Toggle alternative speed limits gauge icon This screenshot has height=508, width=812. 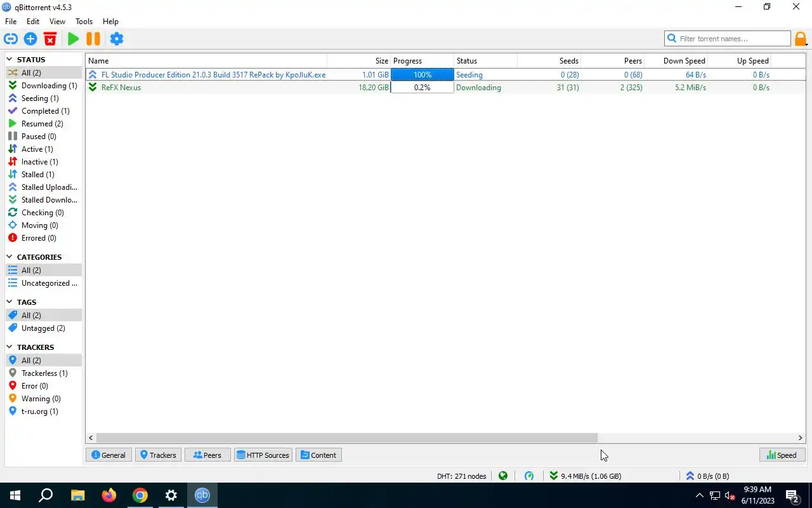click(x=529, y=476)
